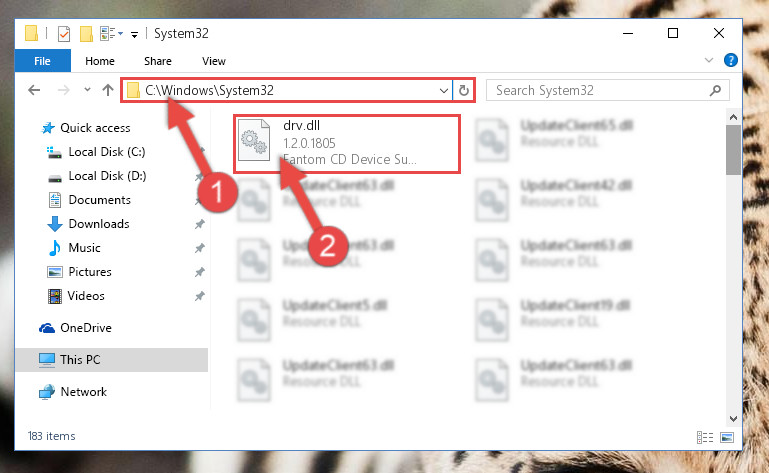This screenshot has height=473, width=769.
Task: Open Explorer help question mark icon
Action: (730, 60)
